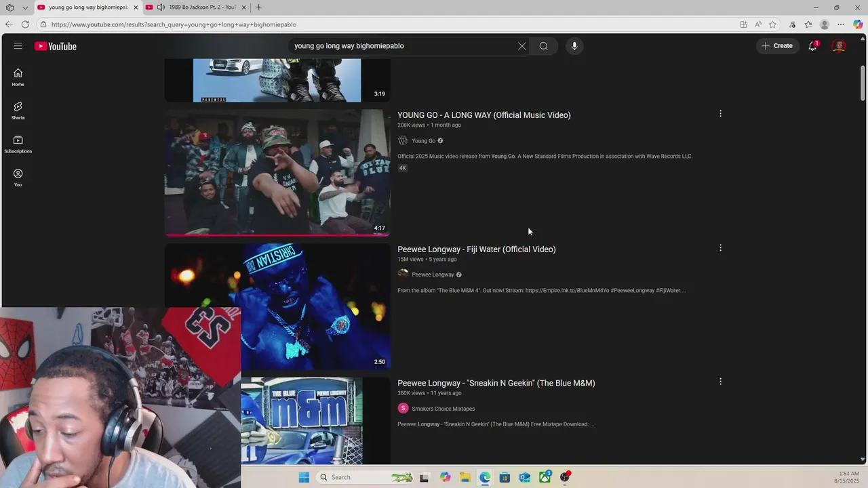Click the Create button
This screenshot has width=868, height=488.
[x=777, y=46]
